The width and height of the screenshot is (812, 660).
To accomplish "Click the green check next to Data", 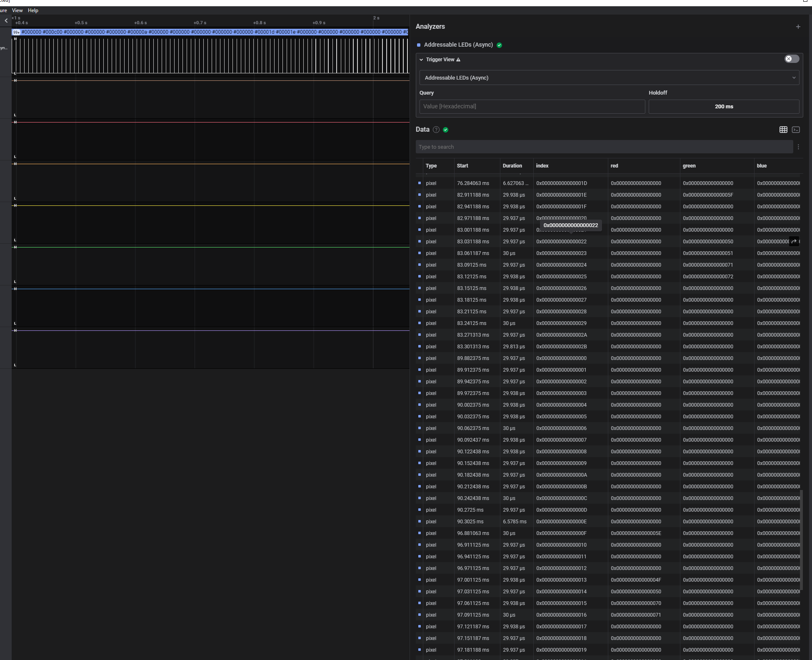I will pos(446,130).
